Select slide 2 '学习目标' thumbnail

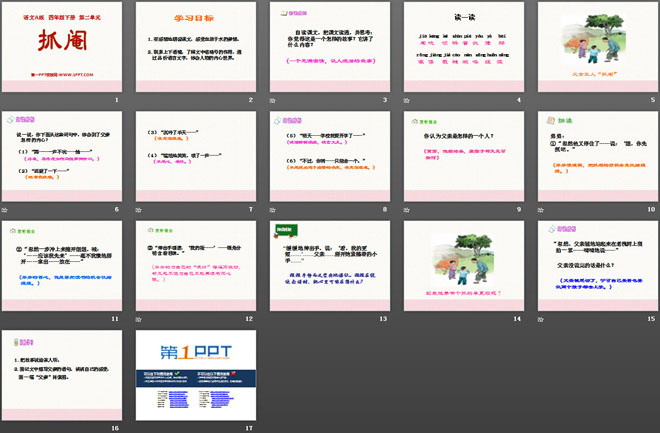(196, 47)
